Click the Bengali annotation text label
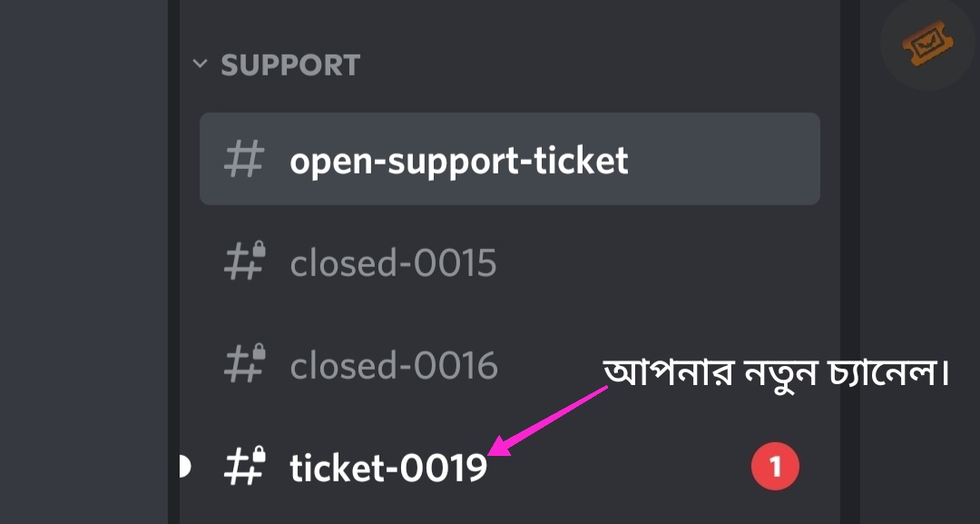Screen dimensions: 980x524 point(776,373)
